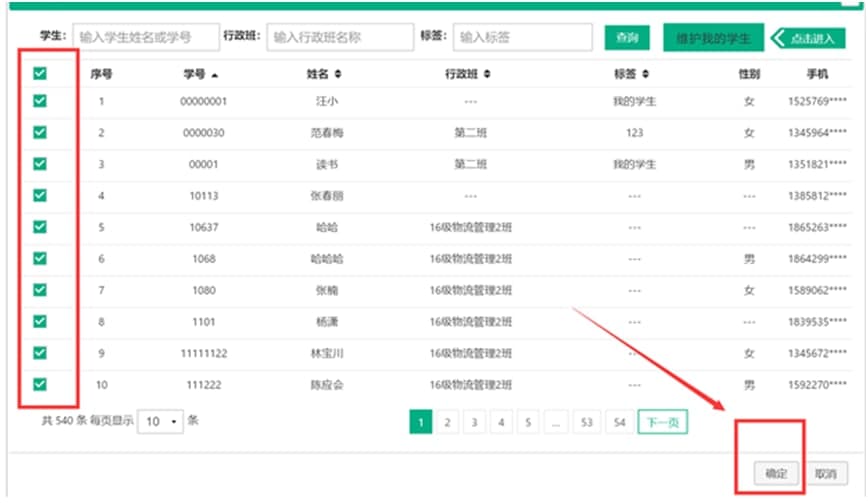
Task: Sort table by 标签 column icon
Action: tap(645, 75)
